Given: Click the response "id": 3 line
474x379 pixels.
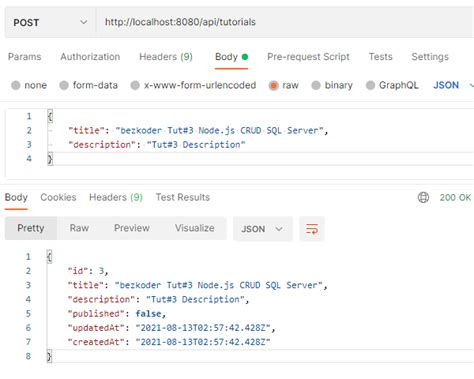Looking at the screenshot, I should (88, 271).
